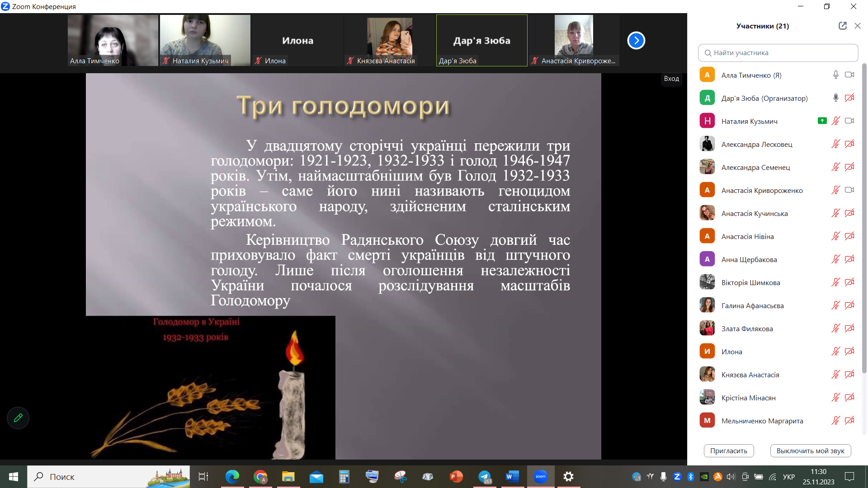Click the green screen share icon for Наталия Кузьмич
868x488 pixels.
pyautogui.click(x=822, y=121)
